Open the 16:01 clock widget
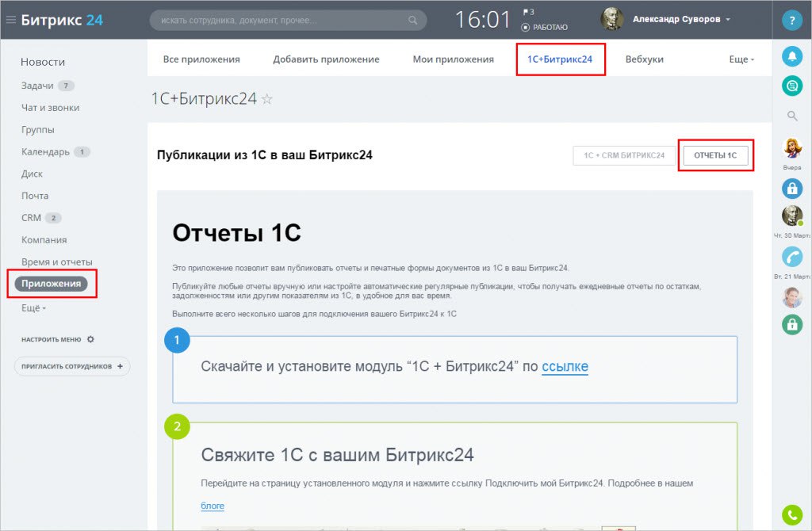812x531 pixels. point(483,20)
